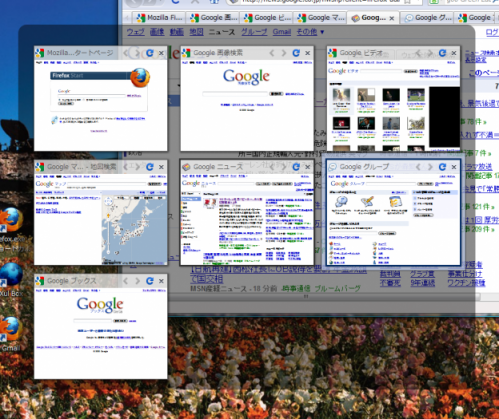Reload the Mozilla start page preview

[x=150, y=53]
